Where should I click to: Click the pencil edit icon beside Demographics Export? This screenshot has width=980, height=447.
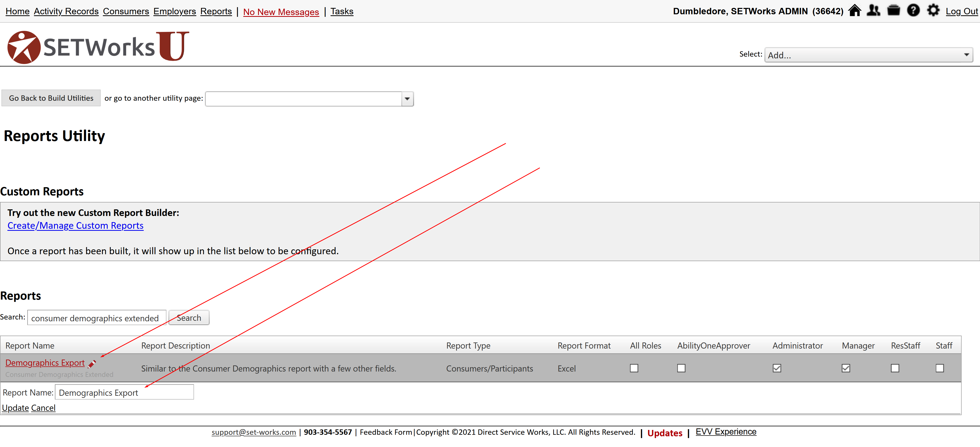click(x=92, y=364)
